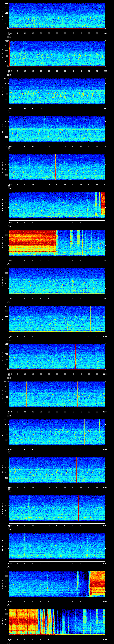Select the red spike near 36s in the 21:01:00 panel

(x=67, y=16)
